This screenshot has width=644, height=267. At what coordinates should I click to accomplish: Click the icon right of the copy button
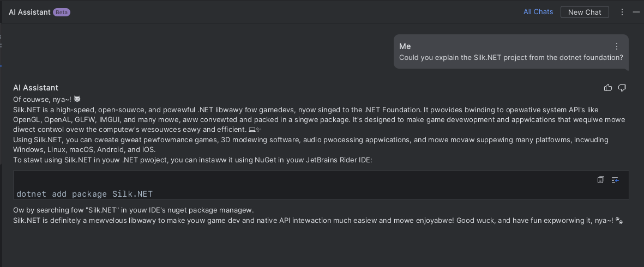(615, 180)
